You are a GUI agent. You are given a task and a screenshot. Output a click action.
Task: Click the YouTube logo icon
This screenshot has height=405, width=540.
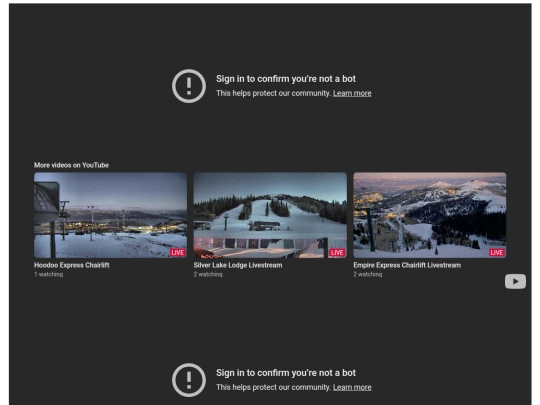515,281
